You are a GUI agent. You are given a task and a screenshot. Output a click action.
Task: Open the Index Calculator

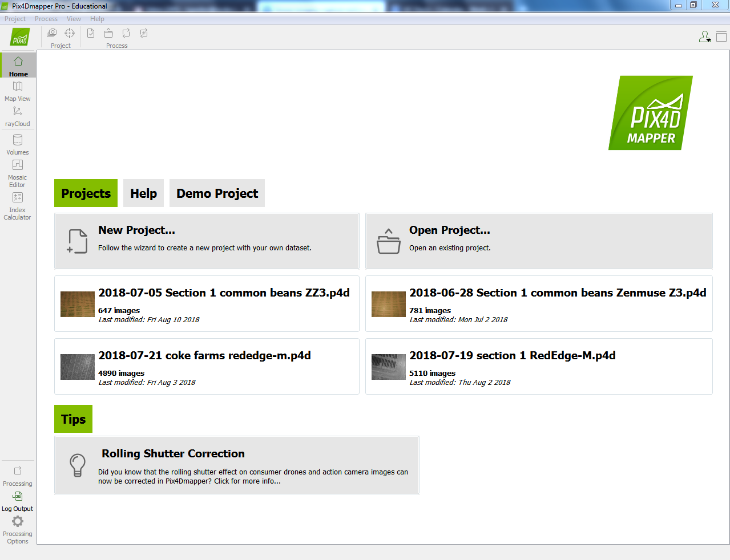18,206
